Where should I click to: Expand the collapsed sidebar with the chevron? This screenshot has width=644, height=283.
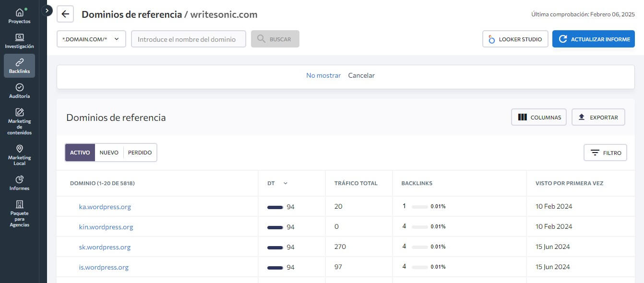click(47, 10)
